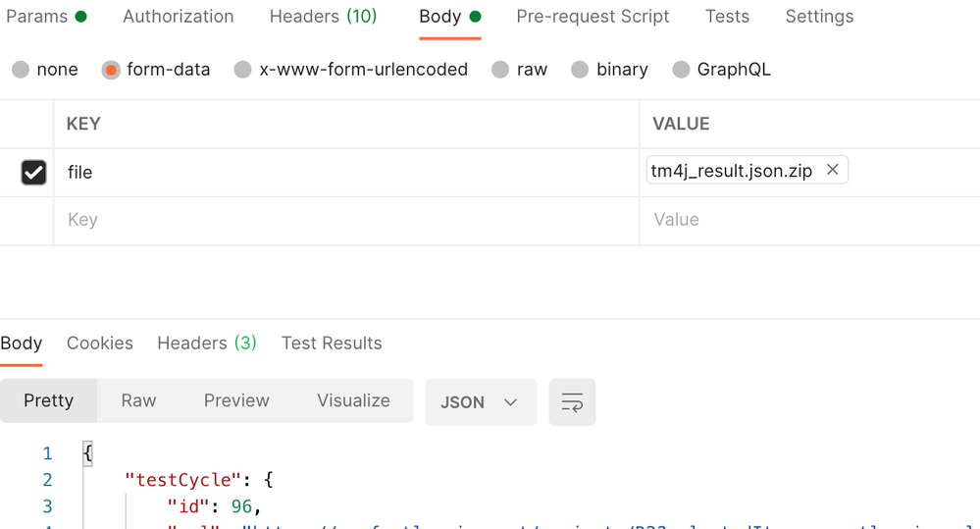Viewport: 980px width, 529px height.
Task: Show the Raw response view
Action: (138, 400)
